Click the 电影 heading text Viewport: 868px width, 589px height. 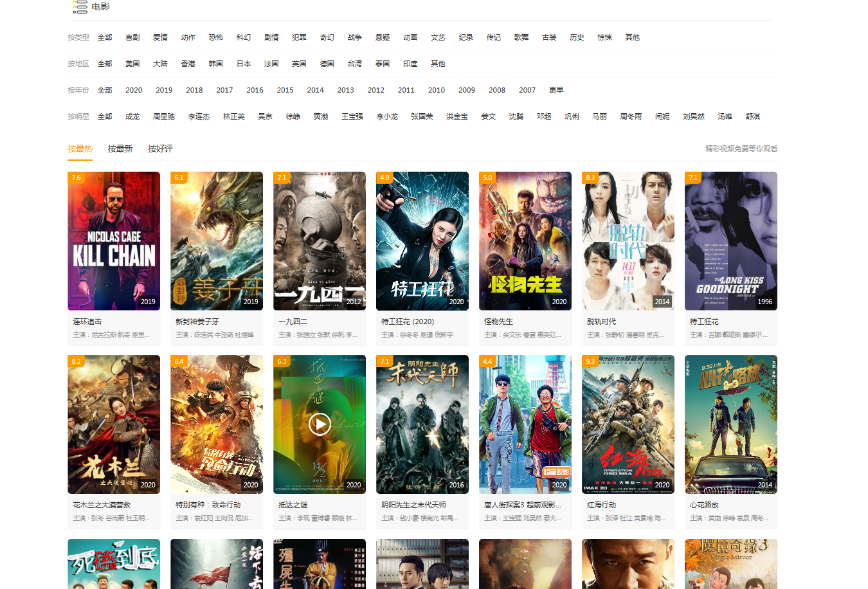click(x=100, y=6)
